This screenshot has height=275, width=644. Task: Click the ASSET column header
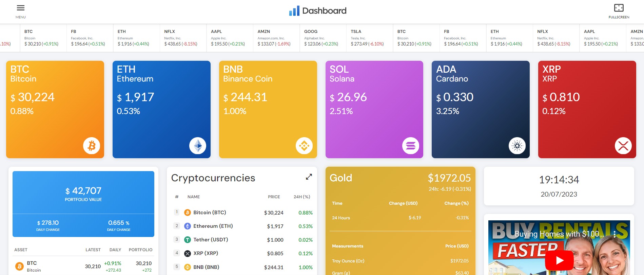coord(21,250)
